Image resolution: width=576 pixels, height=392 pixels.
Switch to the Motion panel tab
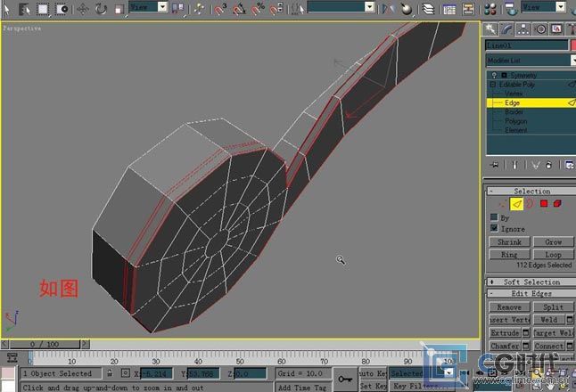540,29
